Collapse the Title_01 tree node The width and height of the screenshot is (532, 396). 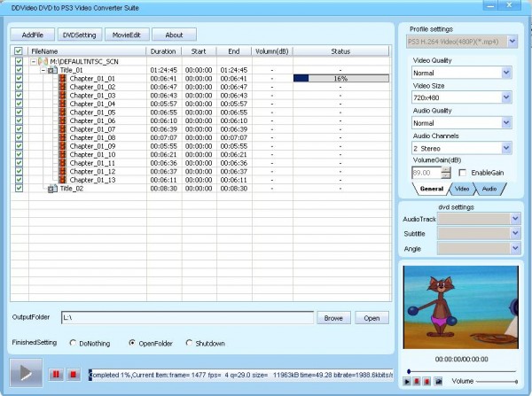[x=43, y=70]
